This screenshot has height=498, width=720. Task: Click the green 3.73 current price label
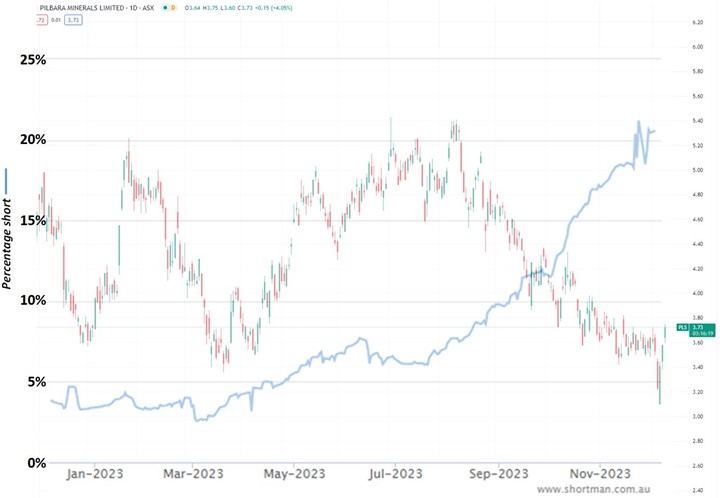[x=698, y=329]
